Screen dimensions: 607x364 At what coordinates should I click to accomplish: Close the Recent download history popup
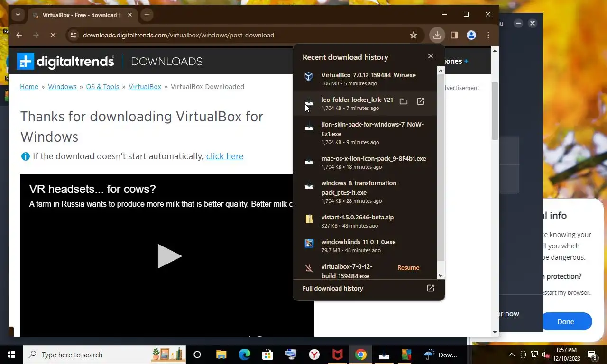click(x=430, y=56)
